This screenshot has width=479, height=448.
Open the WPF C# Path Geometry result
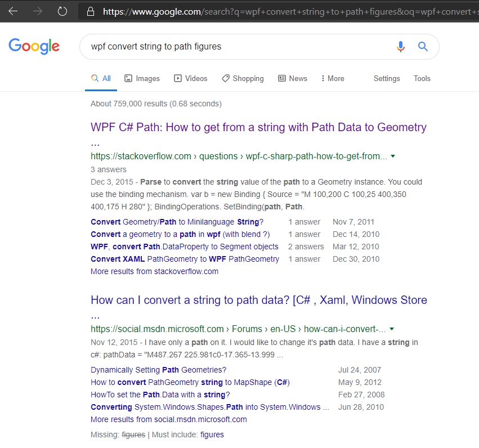coord(258,127)
